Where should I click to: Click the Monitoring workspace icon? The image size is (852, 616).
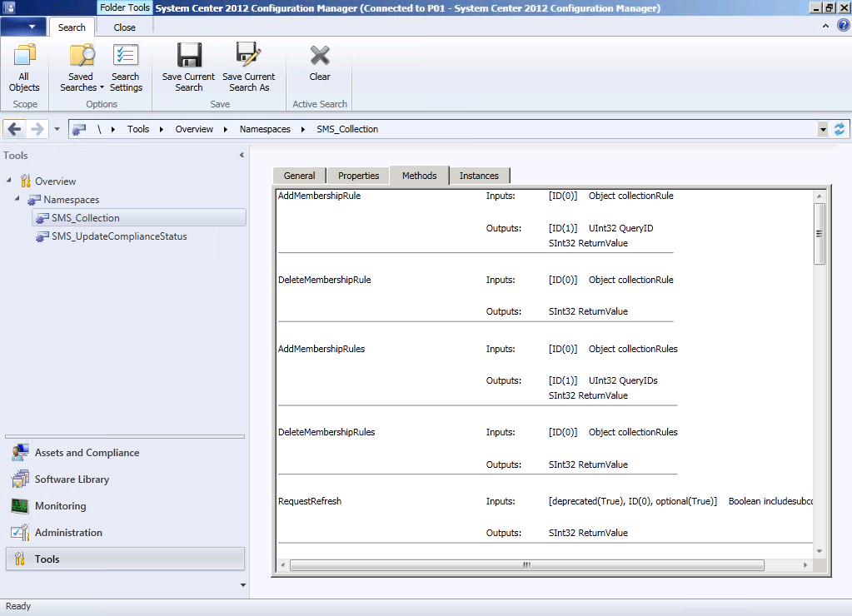point(20,506)
